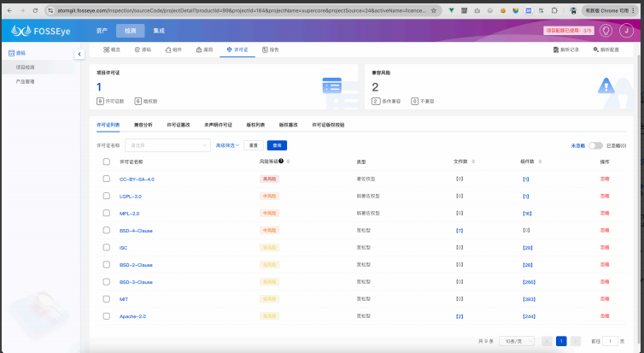Select page 1 in pagination

561,341
